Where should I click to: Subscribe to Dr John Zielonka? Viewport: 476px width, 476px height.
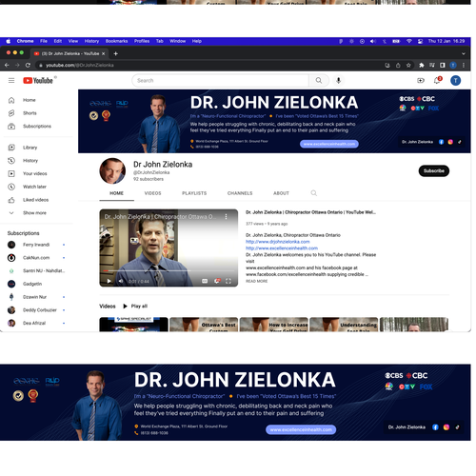point(434,170)
